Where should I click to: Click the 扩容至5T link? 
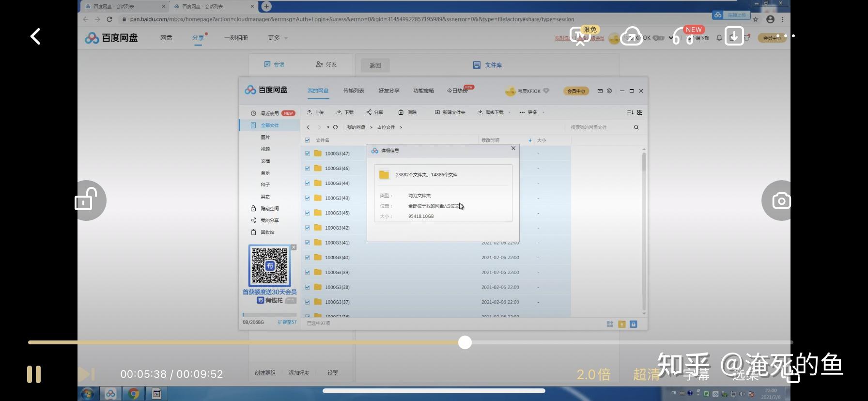[287, 322]
